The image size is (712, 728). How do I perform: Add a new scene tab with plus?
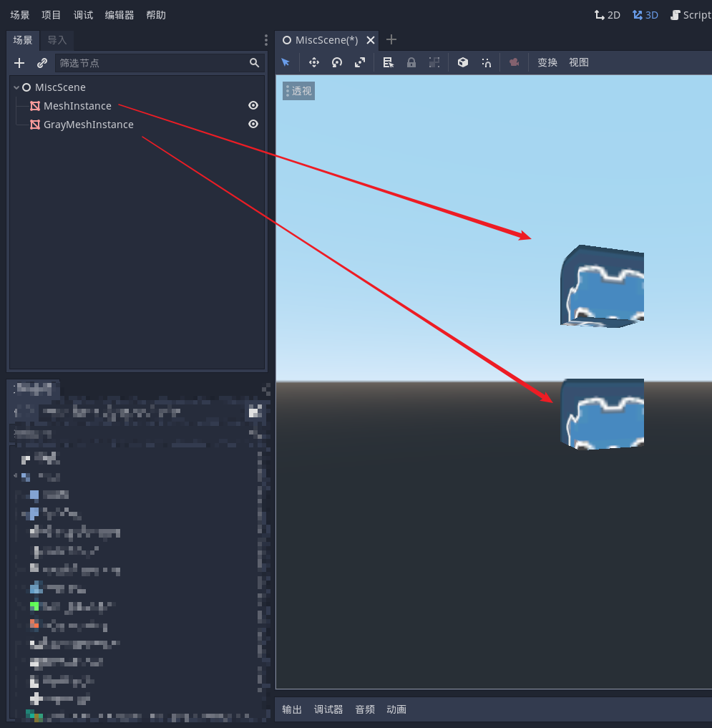coord(391,39)
